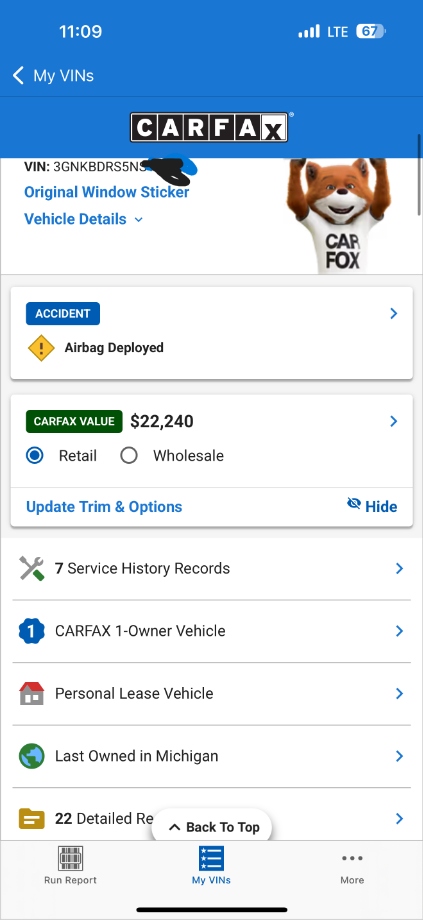Expand Personal Lease Vehicle chevron
423x920 pixels.
pos(400,694)
